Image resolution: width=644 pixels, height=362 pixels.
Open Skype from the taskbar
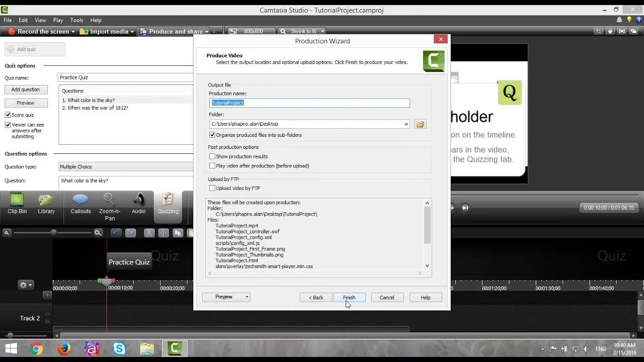tap(119, 348)
